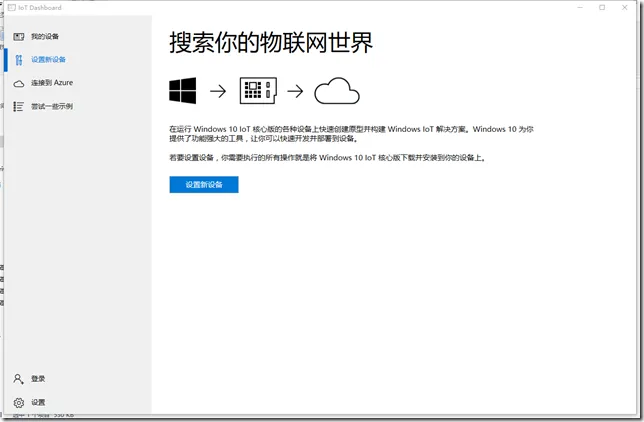
Task: Click the paragraph starting 在运行 Windows 10 IoT
Action: (351, 134)
